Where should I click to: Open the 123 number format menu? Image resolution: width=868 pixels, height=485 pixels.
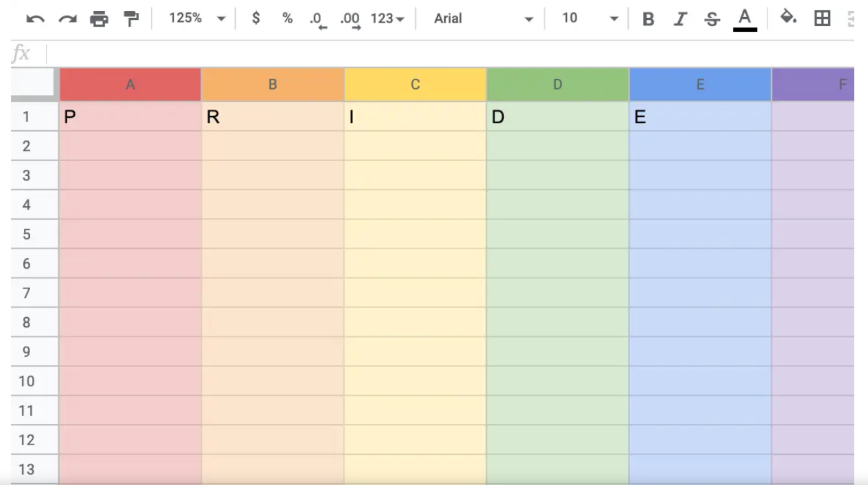click(x=387, y=18)
